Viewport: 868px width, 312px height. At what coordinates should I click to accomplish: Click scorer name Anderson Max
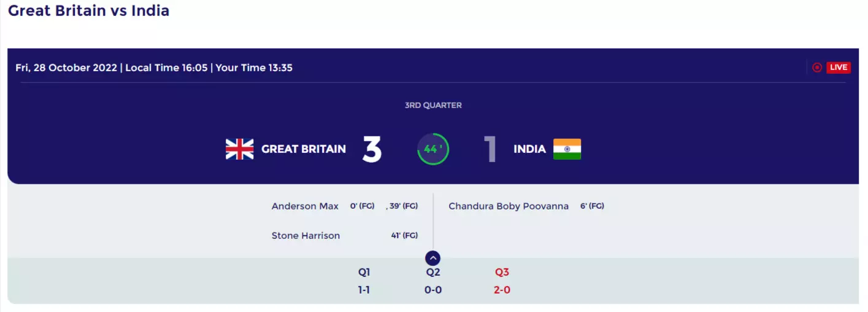click(x=305, y=206)
